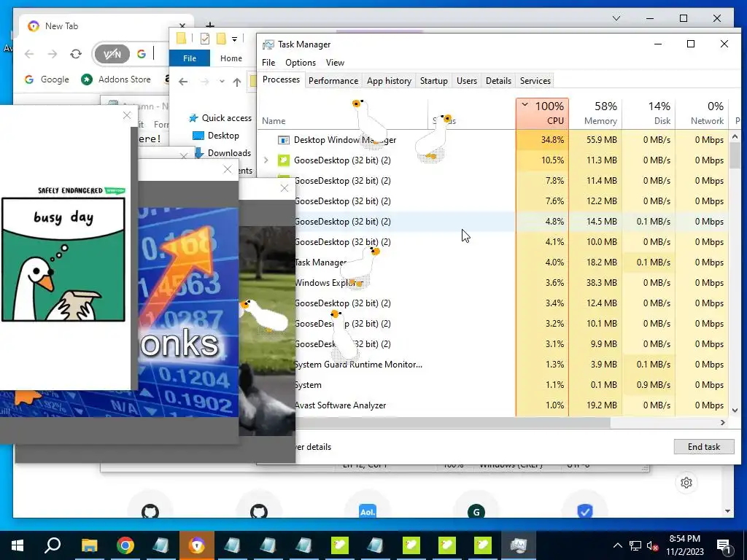The height and width of the screenshot is (560, 747).
Task: Open new tab page customize gear
Action: click(x=686, y=483)
